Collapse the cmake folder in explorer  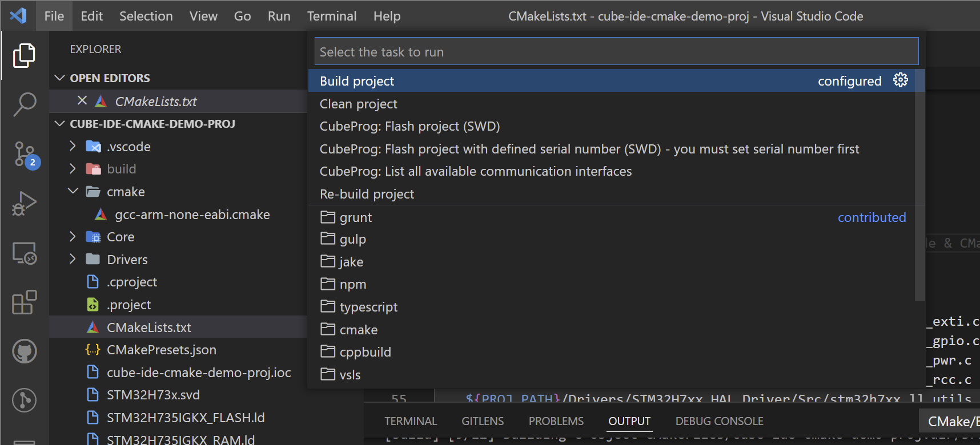tap(73, 191)
